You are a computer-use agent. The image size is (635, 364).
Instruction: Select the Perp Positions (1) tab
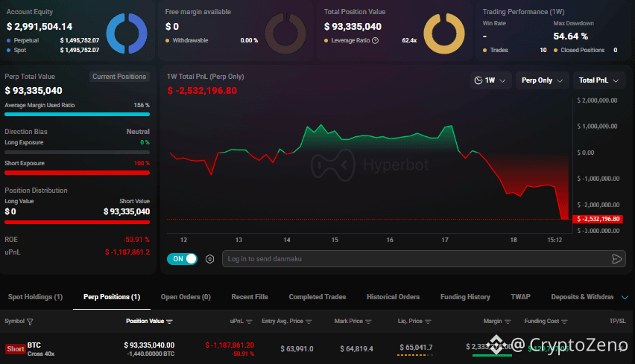112,297
